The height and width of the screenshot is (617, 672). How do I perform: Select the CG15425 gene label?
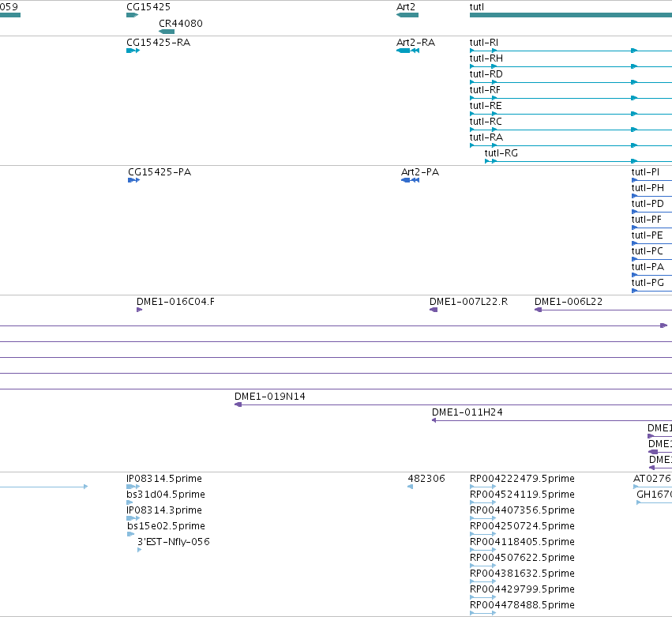coord(148,7)
